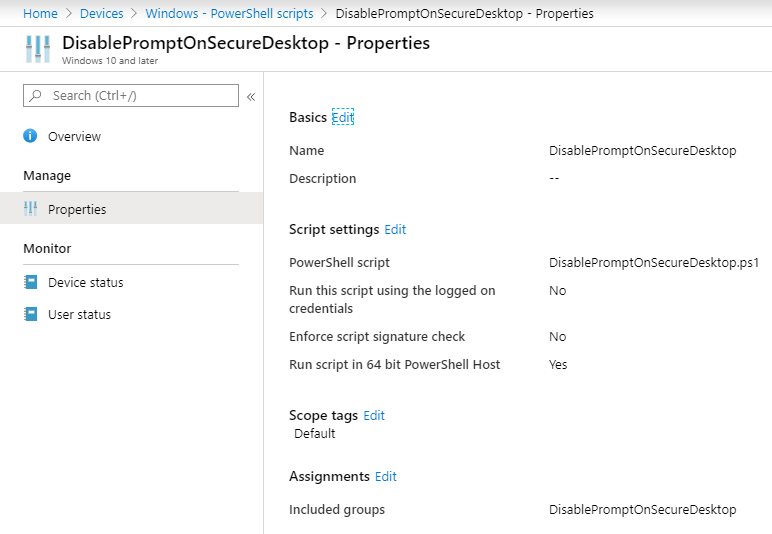Click the current breadcrumb DisablePromptOnSecureDesktop - Properties
Screen dimensions: 772x534
coord(464,13)
